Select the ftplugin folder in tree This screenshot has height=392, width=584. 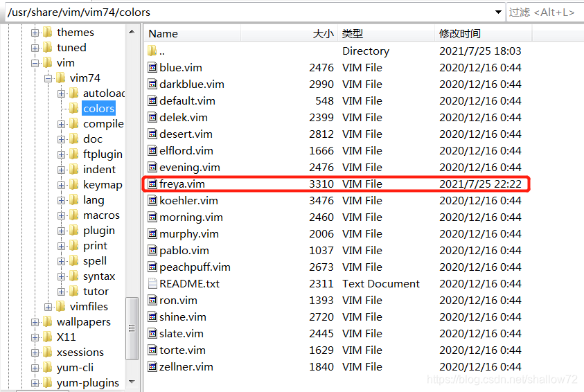(x=103, y=154)
